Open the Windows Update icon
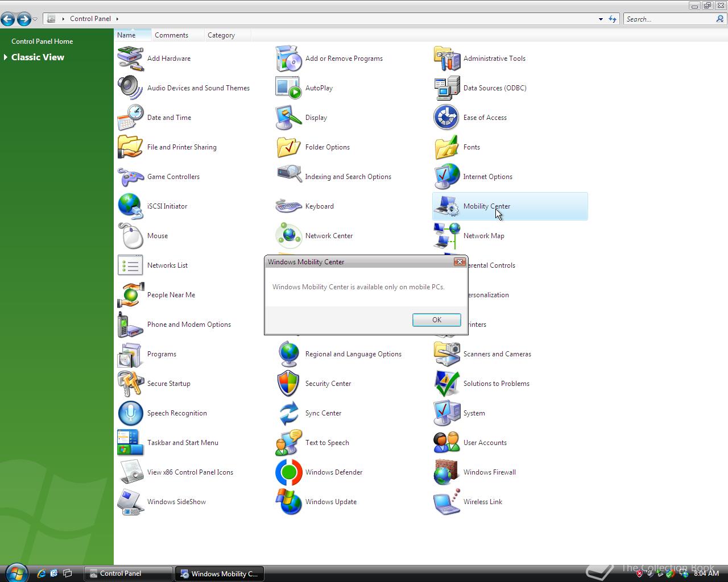The image size is (728, 582). coord(288,502)
